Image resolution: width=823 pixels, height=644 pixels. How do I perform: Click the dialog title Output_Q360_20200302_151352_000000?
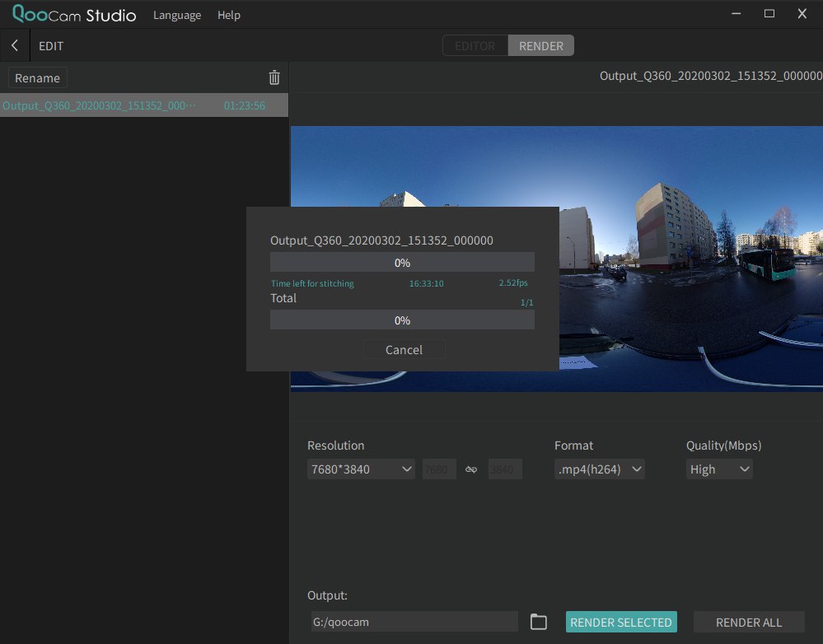click(x=381, y=240)
